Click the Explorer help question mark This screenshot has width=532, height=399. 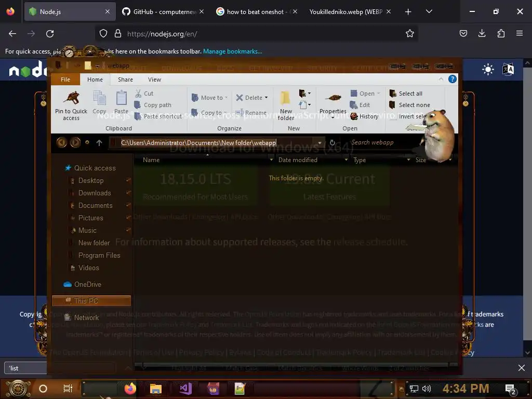[x=453, y=79]
